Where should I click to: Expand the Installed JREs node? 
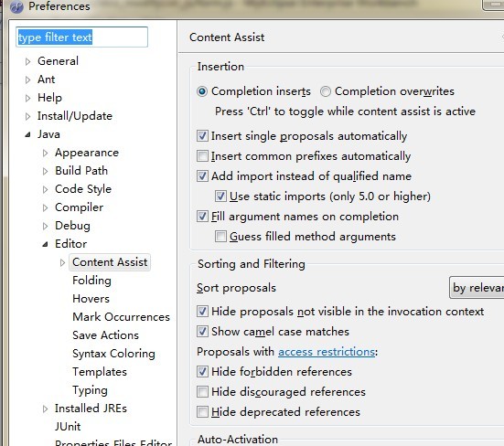click(x=46, y=409)
